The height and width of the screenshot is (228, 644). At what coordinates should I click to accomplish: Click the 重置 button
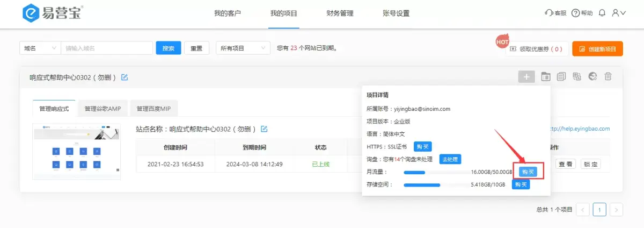(x=196, y=48)
